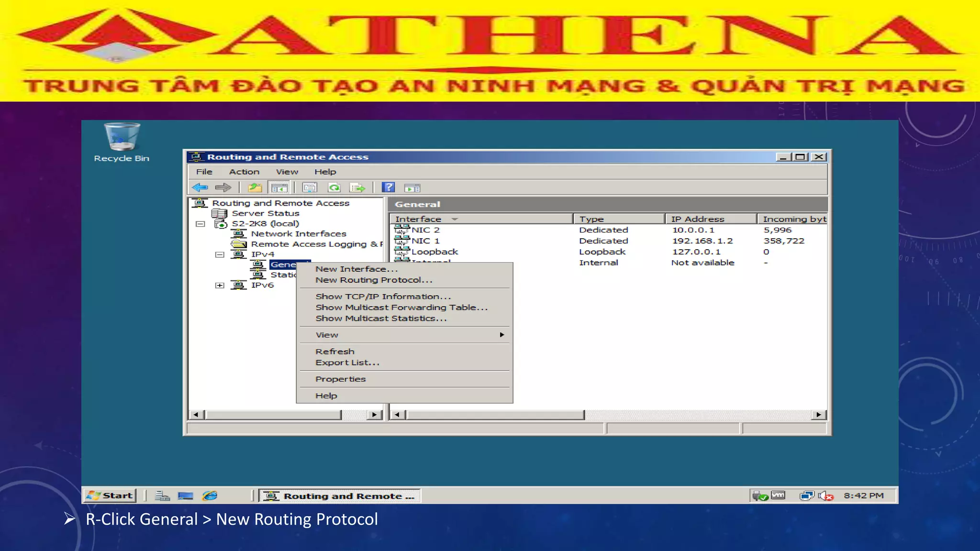
Task: Click the NIC 2 interface icon
Action: coord(402,230)
